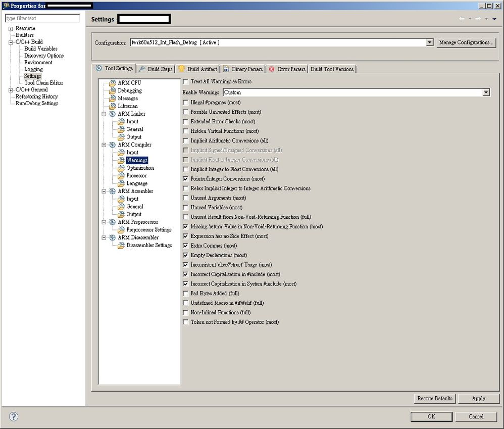Click the ARM Disassembler tool icon

[113, 237]
